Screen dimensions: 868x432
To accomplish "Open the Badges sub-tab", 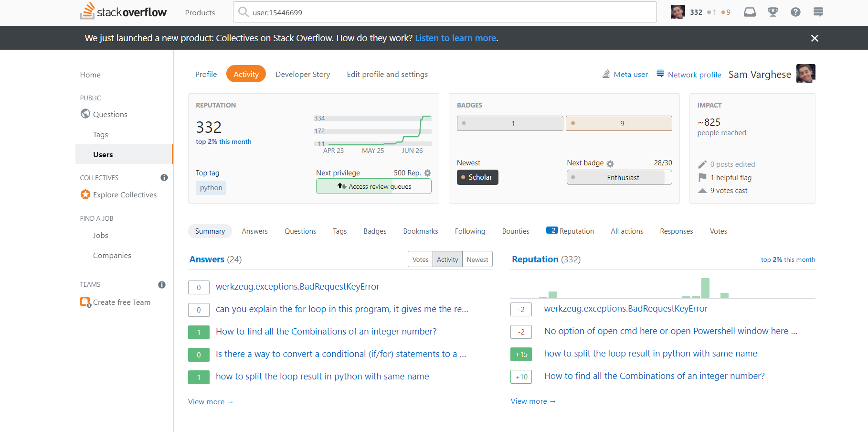I will (x=375, y=231).
